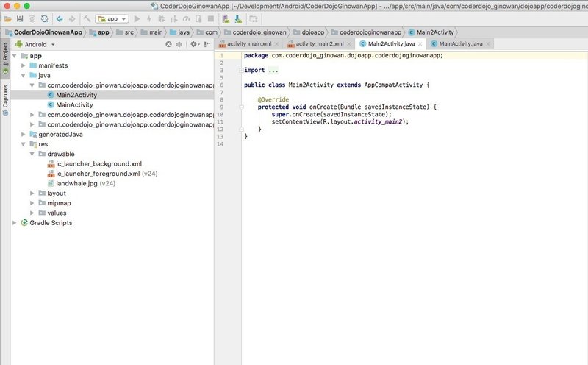Image resolution: width=588 pixels, height=365 pixels.
Task: Open the AVD Manager icon
Action: click(226, 19)
